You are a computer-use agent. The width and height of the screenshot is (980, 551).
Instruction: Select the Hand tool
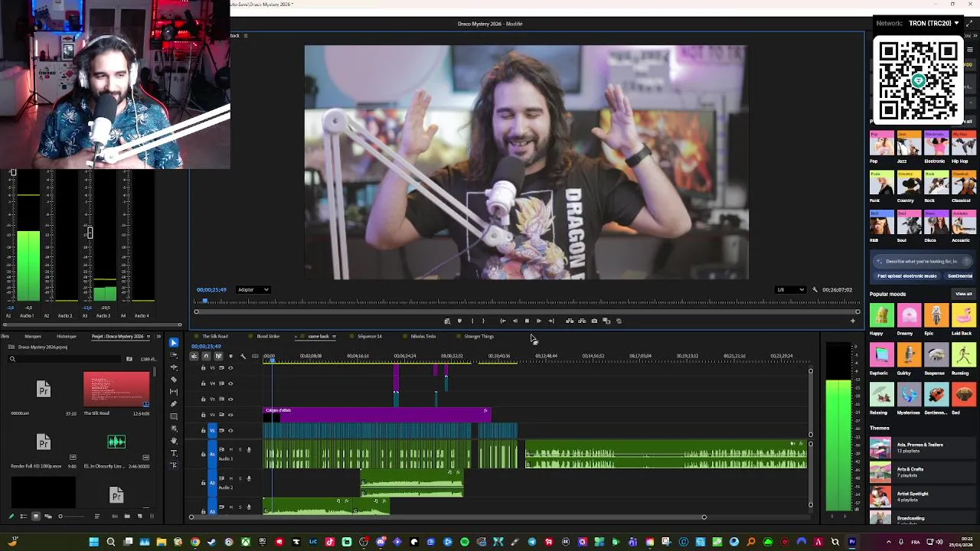click(x=174, y=441)
